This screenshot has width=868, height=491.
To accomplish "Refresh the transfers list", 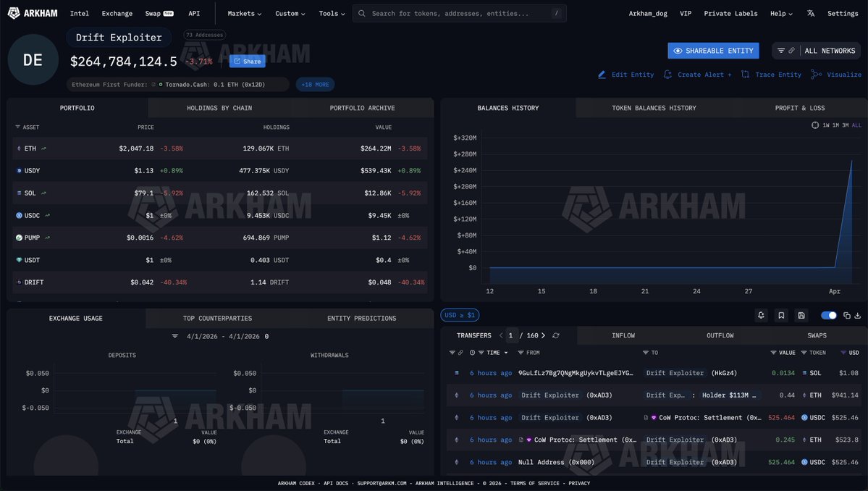I will (x=556, y=336).
